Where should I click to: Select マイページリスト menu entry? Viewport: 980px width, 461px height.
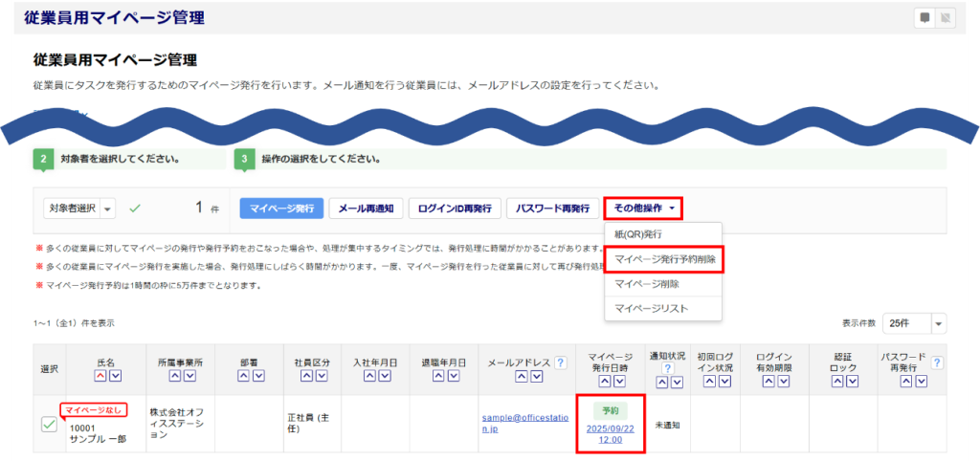coord(651,308)
